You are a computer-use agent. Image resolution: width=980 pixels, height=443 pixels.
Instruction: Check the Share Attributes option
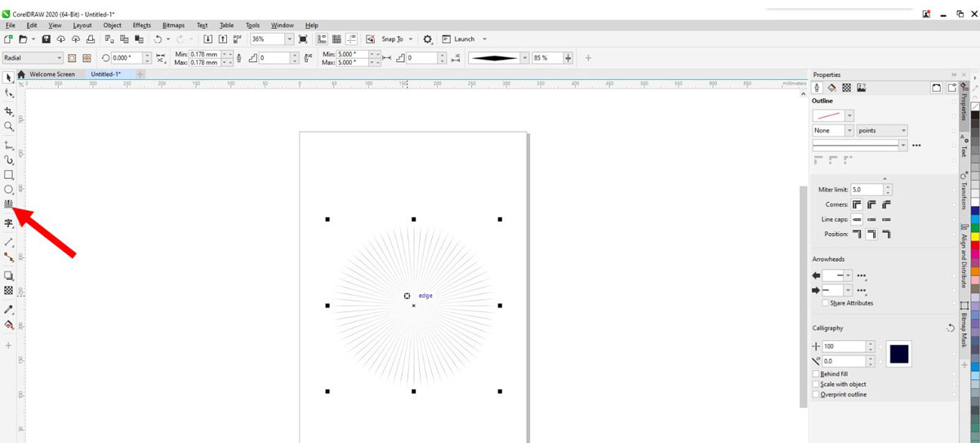pos(826,303)
